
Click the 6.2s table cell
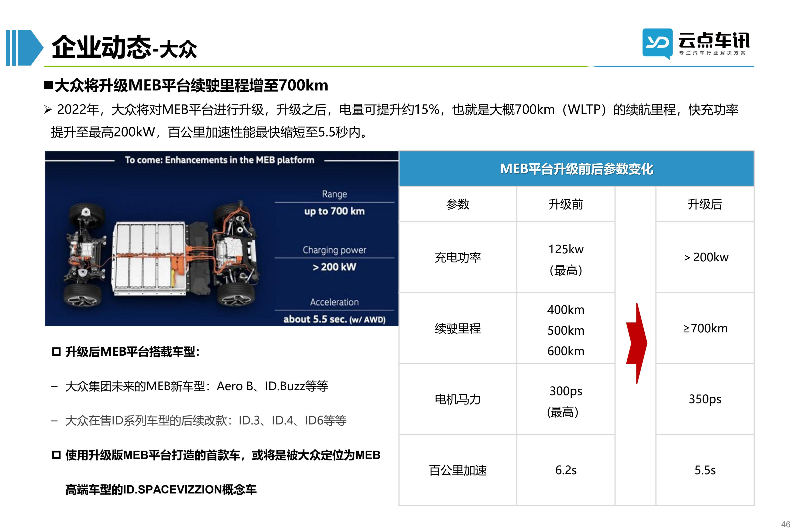click(565, 470)
